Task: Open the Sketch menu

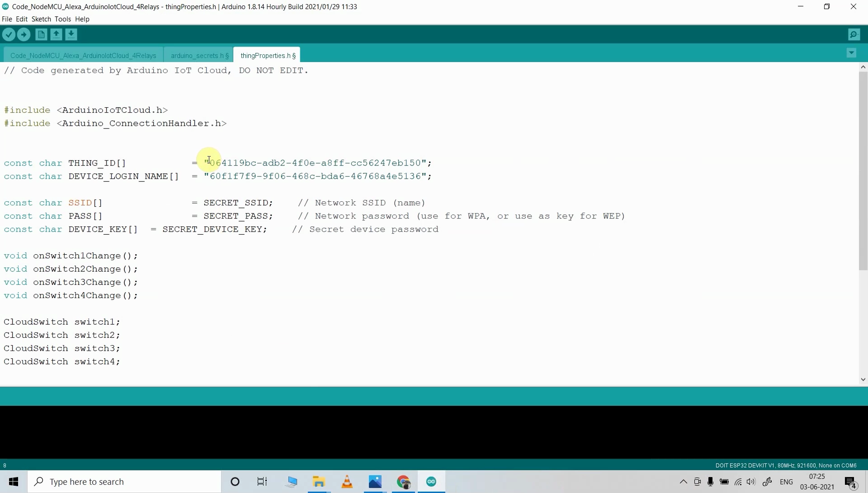Action: pos(41,19)
